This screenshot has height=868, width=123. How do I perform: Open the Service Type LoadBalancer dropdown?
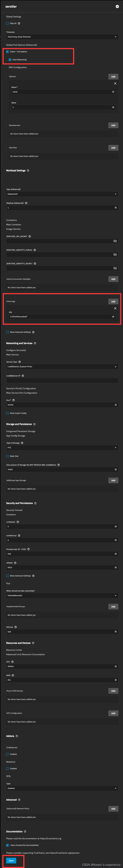point(62,366)
